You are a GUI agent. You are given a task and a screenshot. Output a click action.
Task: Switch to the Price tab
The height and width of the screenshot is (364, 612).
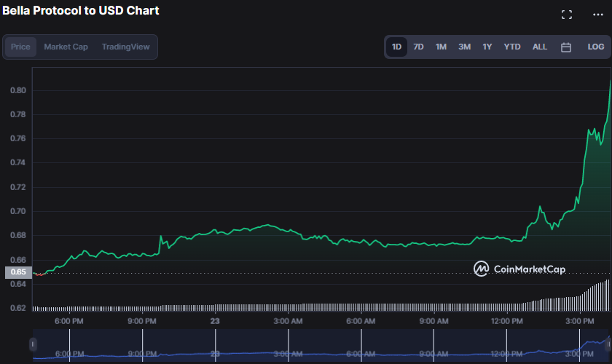(20, 47)
